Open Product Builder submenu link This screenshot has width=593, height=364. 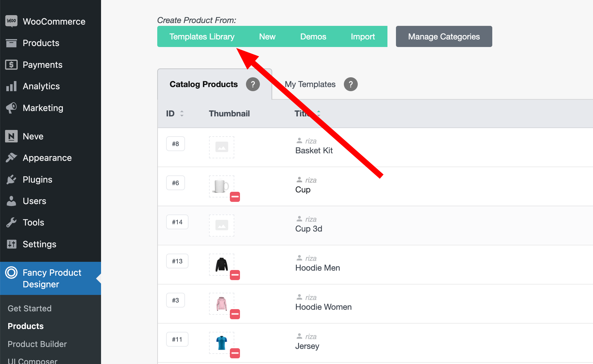pos(37,344)
